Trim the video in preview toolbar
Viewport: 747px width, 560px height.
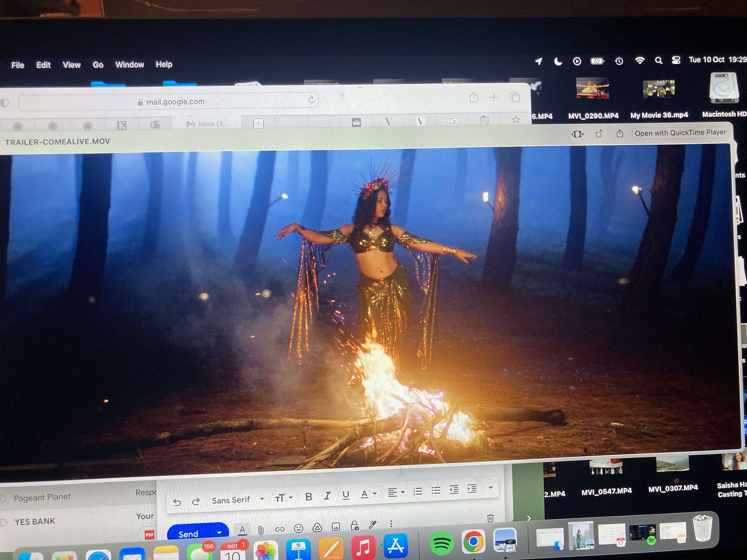(x=577, y=134)
